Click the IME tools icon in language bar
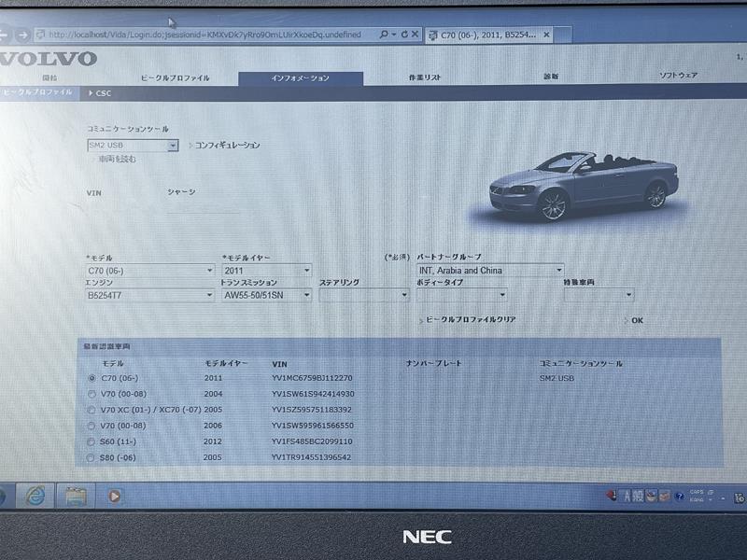 [664, 497]
